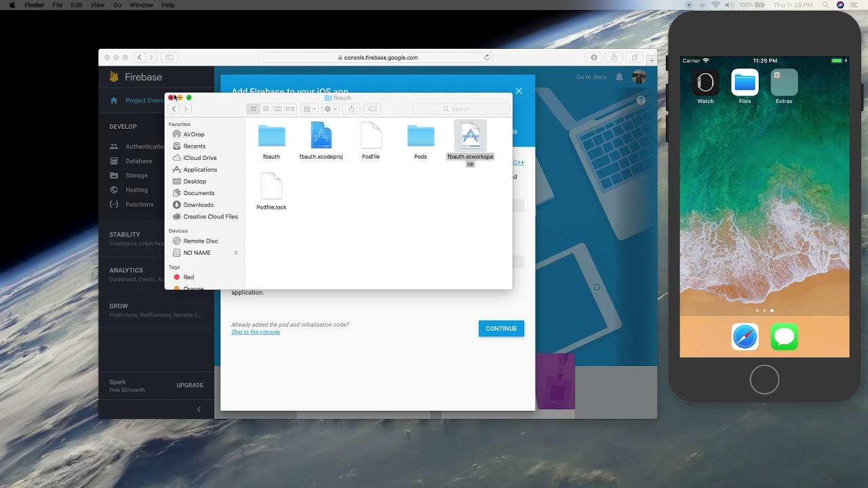The image size is (868, 488).
Task: Close the Add Firebase dialog
Action: pyautogui.click(x=519, y=91)
